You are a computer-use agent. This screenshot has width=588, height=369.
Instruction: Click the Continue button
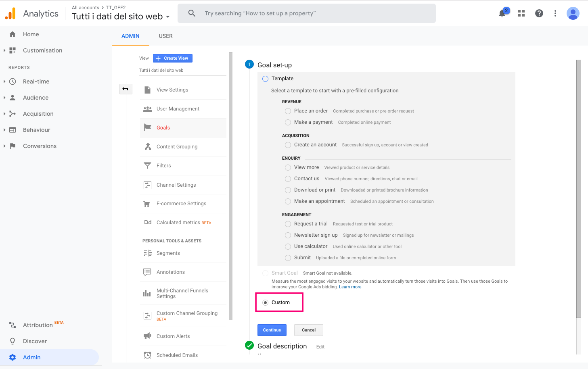click(272, 330)
